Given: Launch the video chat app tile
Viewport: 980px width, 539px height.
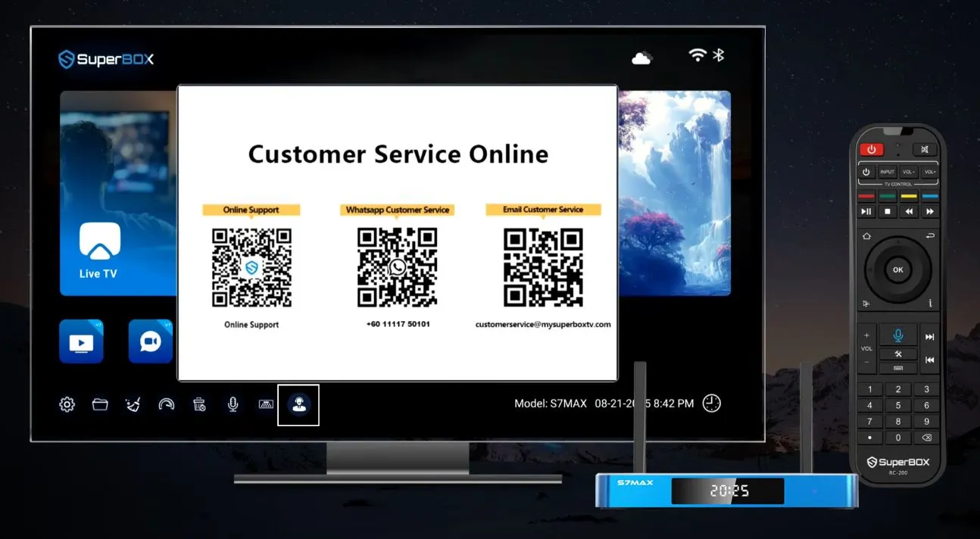Looking at the screenshot, I should [x=150, y=341].
